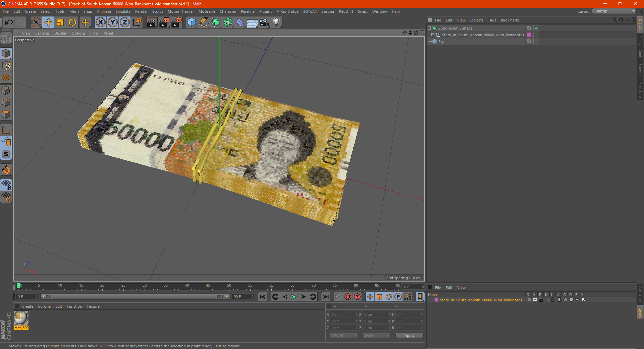Add a Floor environment object

[252, 22]
